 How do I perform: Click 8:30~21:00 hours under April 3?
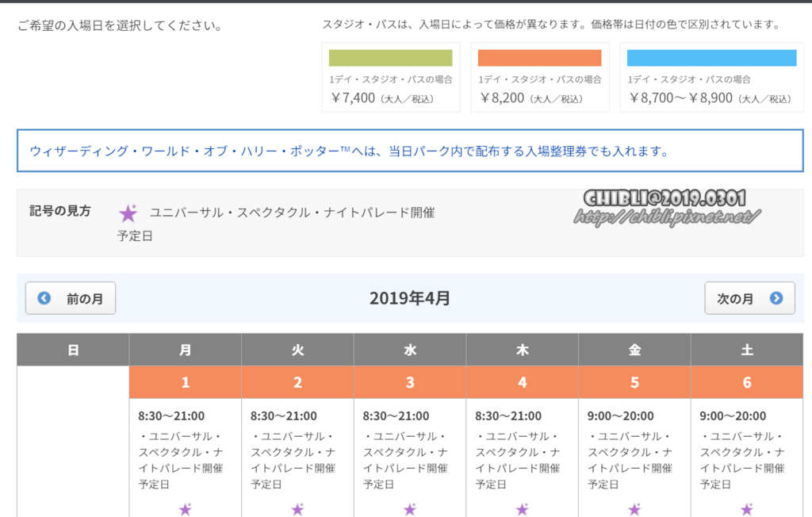point(396,416)
